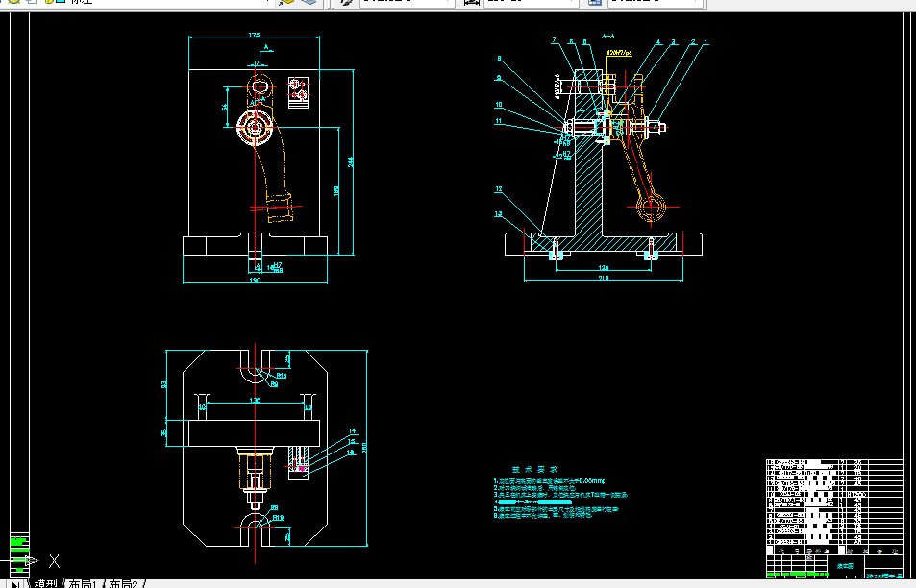Select the 190 base width dimension
This screenshot has width=916, height=588.
[255, 281]
